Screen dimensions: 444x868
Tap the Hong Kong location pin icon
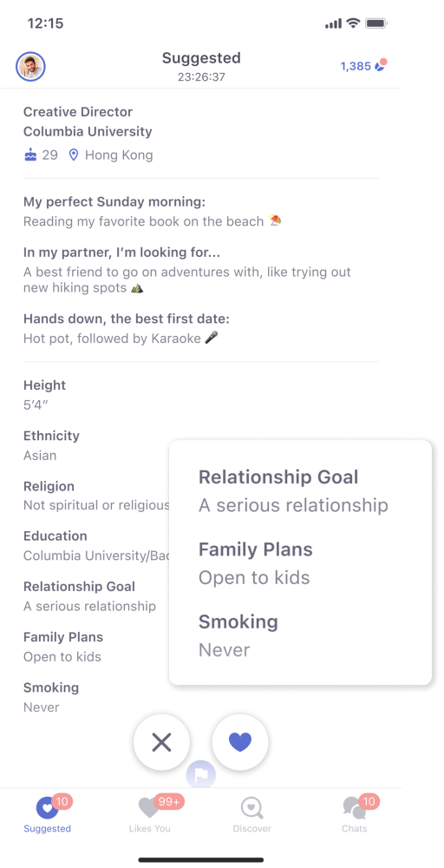click(x=74, y=155)
